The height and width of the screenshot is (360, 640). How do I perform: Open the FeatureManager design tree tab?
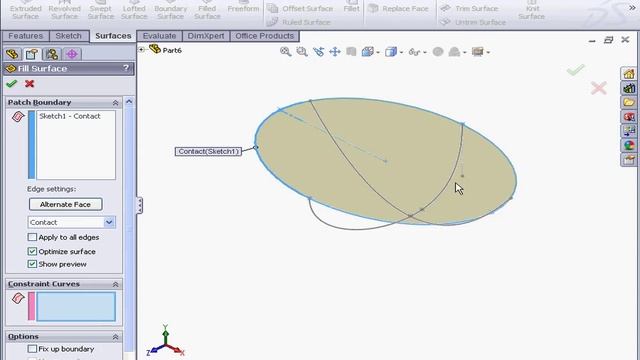pyautogui.click(x=12, y=54)
